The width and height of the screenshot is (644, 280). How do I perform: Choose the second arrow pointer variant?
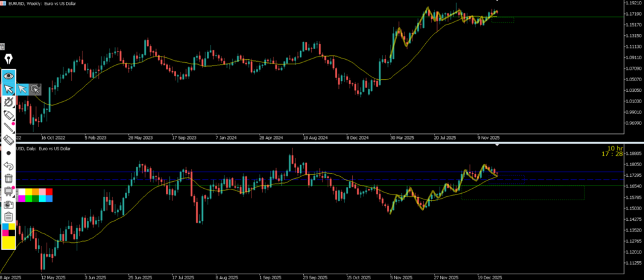point(23,89)
